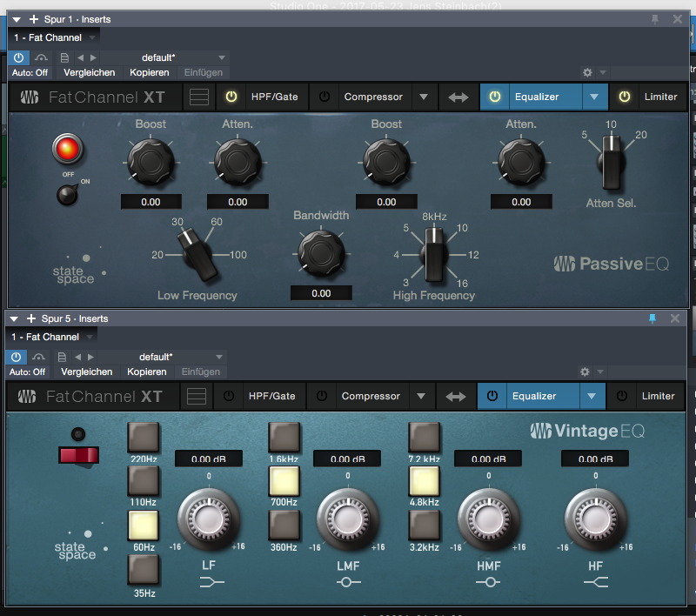Select Limiter tab in Spur 5

coord(658,396)
